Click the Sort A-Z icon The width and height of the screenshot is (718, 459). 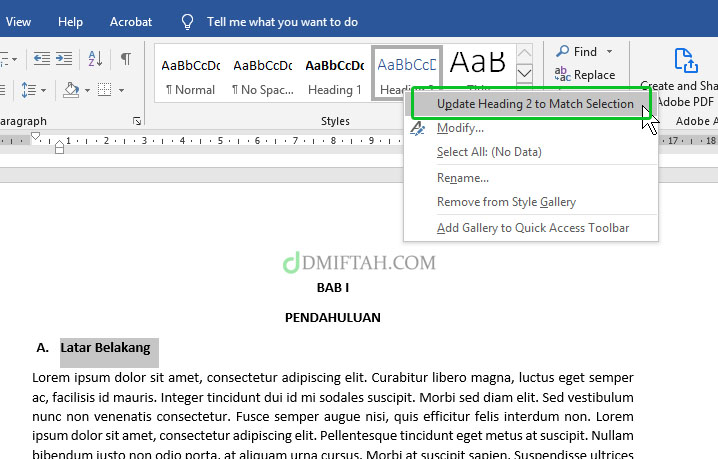pyautogui.click(x=95, y=59)
